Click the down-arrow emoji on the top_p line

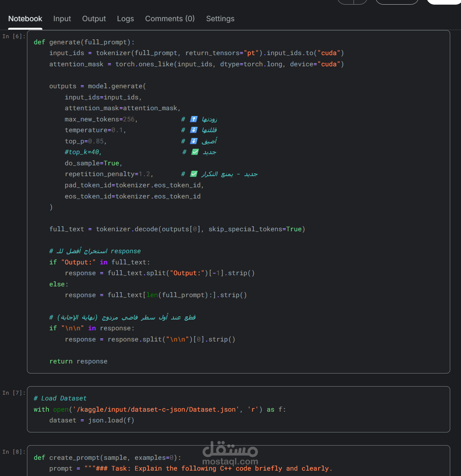click(x=194, y=141)
